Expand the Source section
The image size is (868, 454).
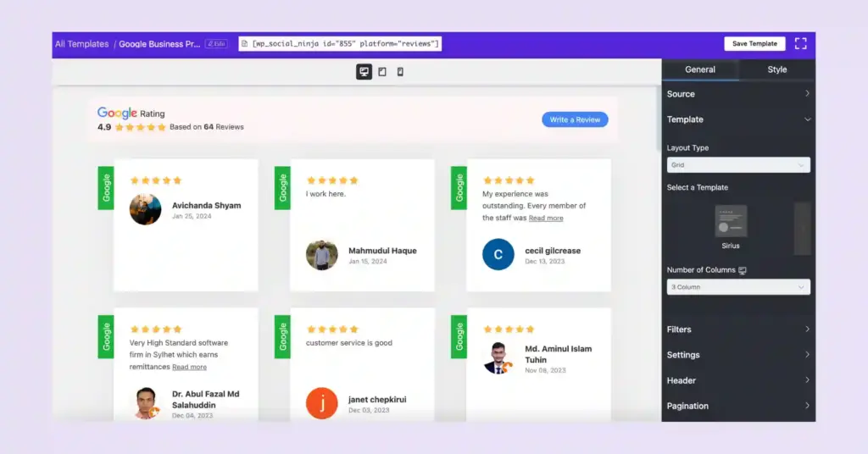(738, 94)
